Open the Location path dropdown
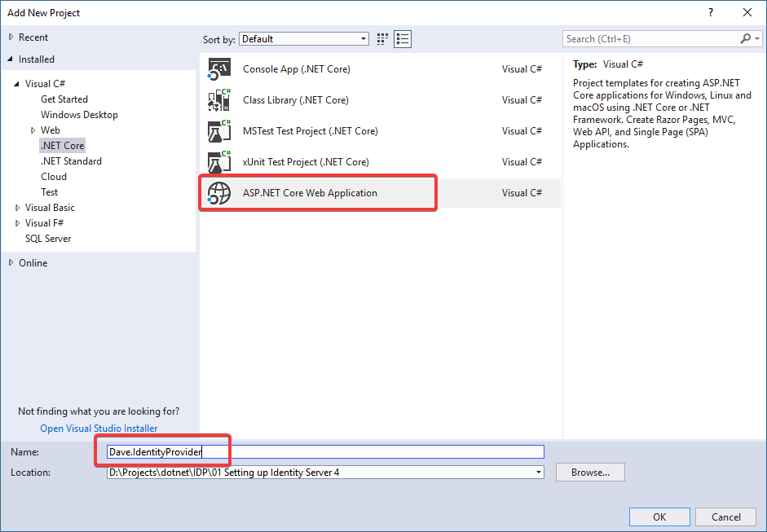Viewport: 767px width, 532px height. coord(538,473)
